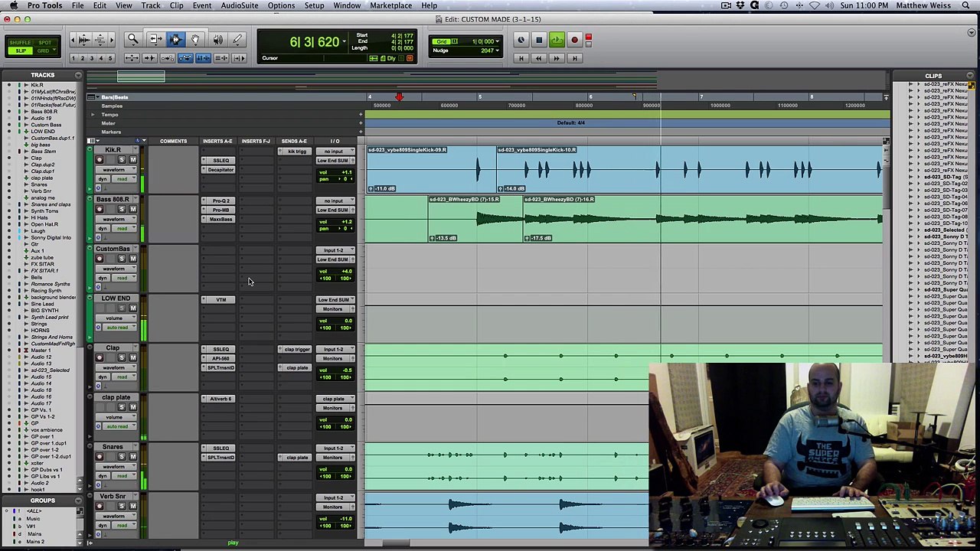Click the transport Record button
The height and width of the screenshot is (551, 980).
[574, 40]
